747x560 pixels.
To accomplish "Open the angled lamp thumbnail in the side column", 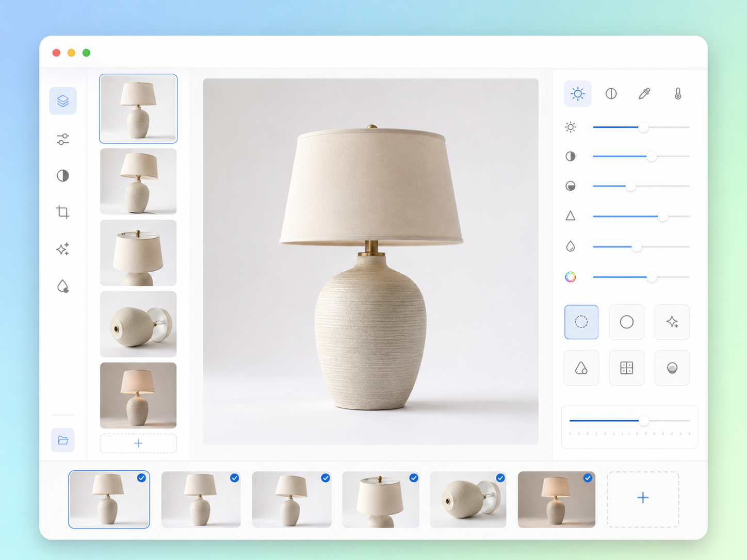I will [138, 182].
